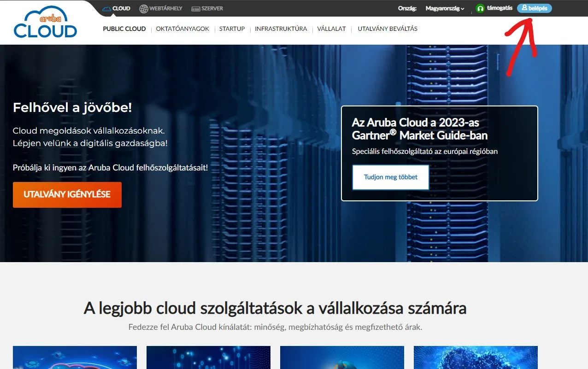
Task: Click the 'Ország:' label
Action: point(407,8)
